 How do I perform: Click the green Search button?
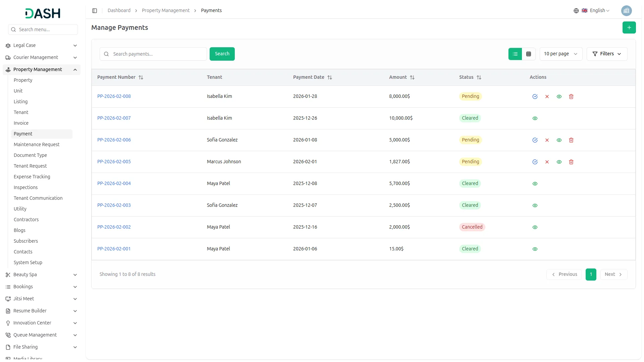222,54
